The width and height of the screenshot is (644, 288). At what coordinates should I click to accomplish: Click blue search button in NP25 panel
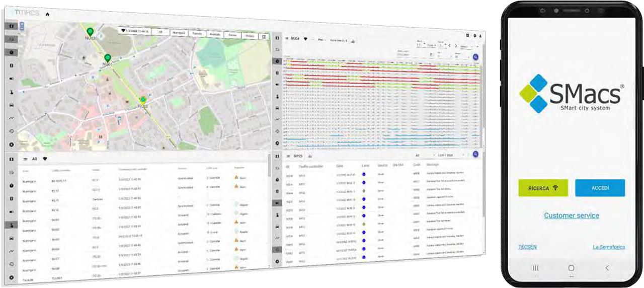pos(475,154)
